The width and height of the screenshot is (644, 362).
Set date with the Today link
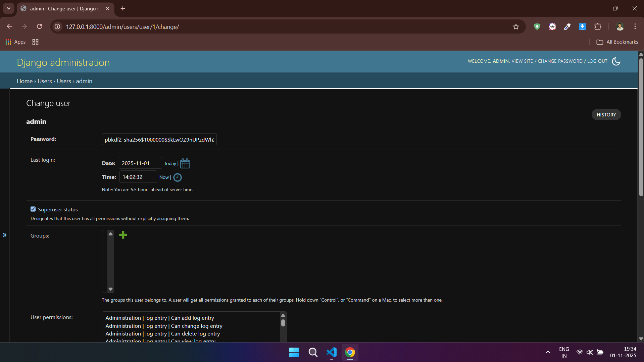point(170,163)
